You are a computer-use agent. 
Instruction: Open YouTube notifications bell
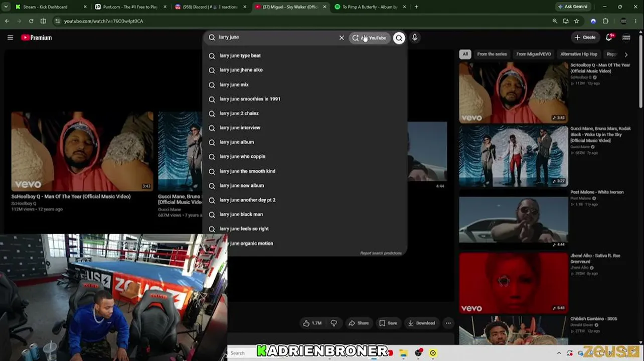(609, 38)
